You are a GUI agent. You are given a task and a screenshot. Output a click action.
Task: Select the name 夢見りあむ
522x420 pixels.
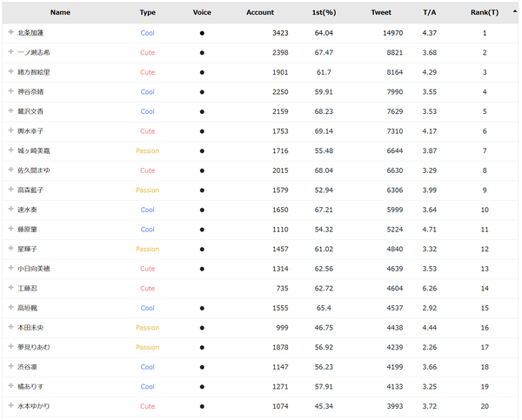(34, 347)
